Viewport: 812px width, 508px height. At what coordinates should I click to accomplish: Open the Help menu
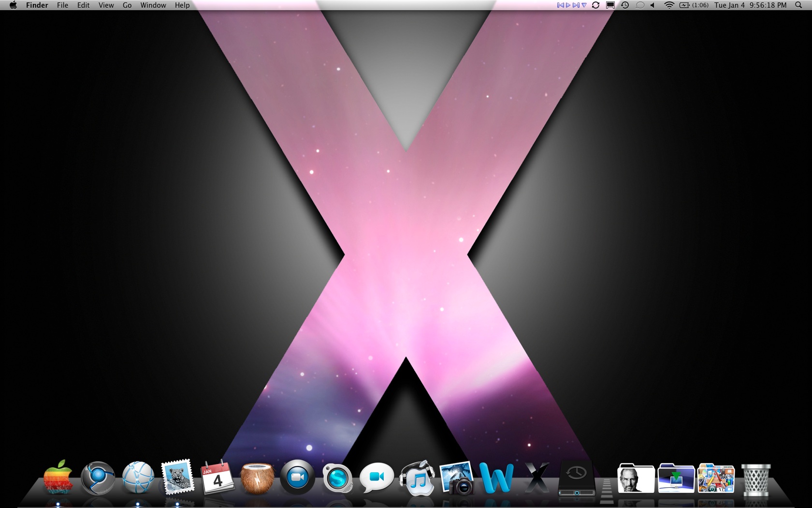click(182, 5)
